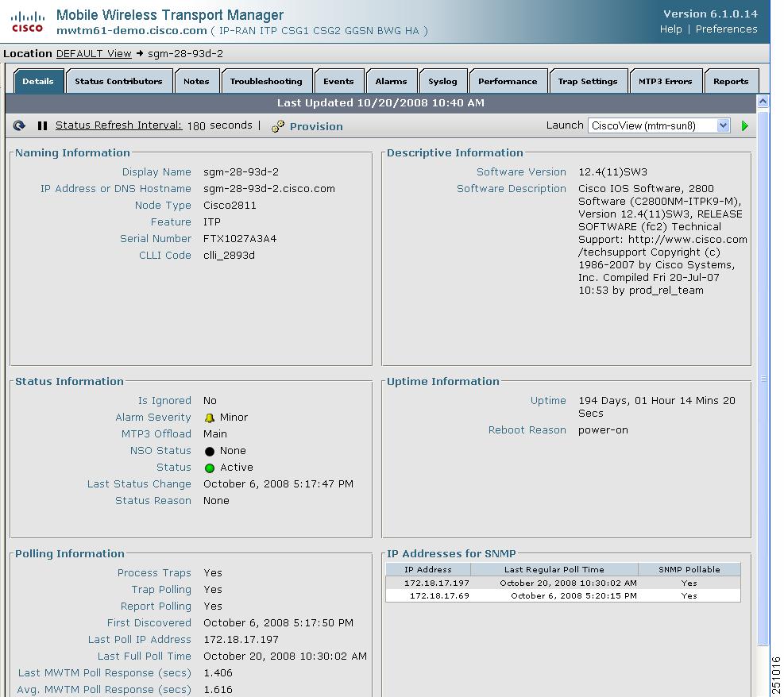
Task: Click the mwtm61-demo.cisco.com server name
Action: click(132, 30)
